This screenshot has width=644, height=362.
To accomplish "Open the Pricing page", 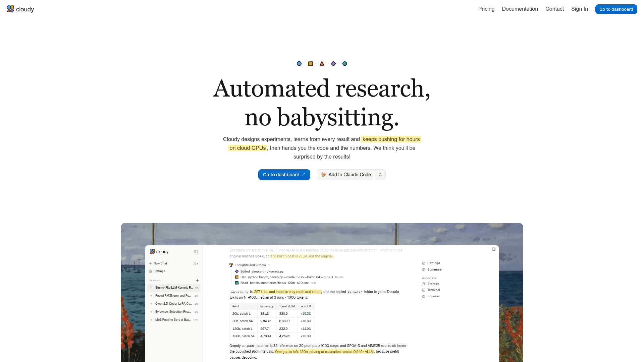I will coord(486,9).
